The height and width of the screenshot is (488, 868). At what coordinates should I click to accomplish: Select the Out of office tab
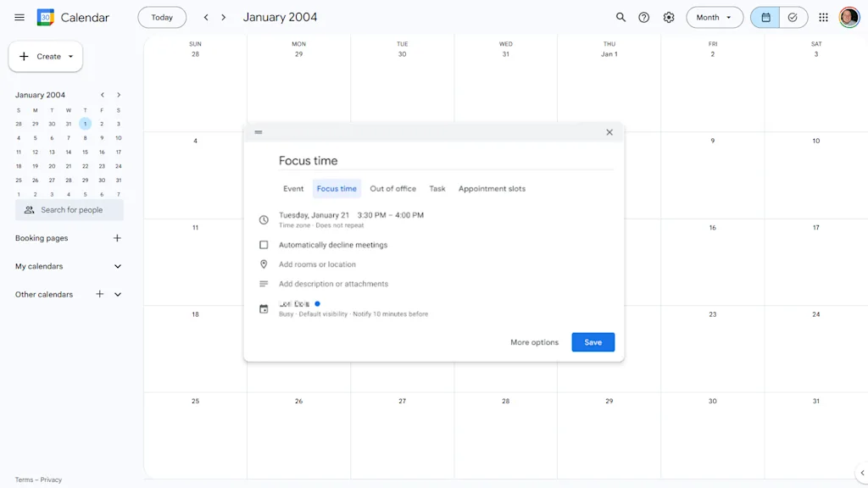(392, 189)
